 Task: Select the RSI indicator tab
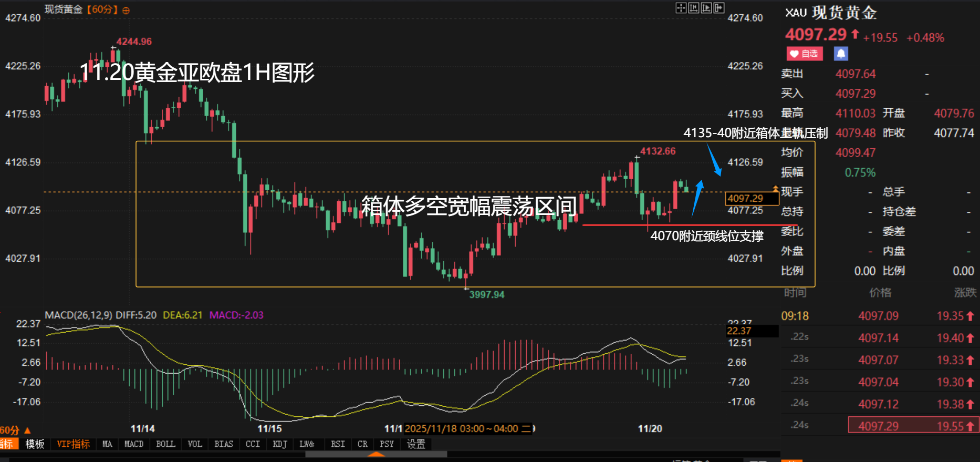click(338, 444)
